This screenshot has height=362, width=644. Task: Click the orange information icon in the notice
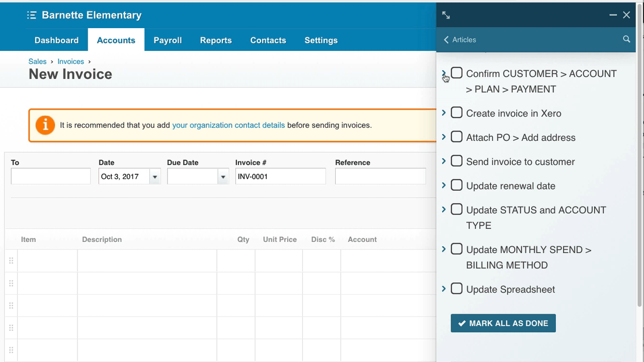click(45, 125)
